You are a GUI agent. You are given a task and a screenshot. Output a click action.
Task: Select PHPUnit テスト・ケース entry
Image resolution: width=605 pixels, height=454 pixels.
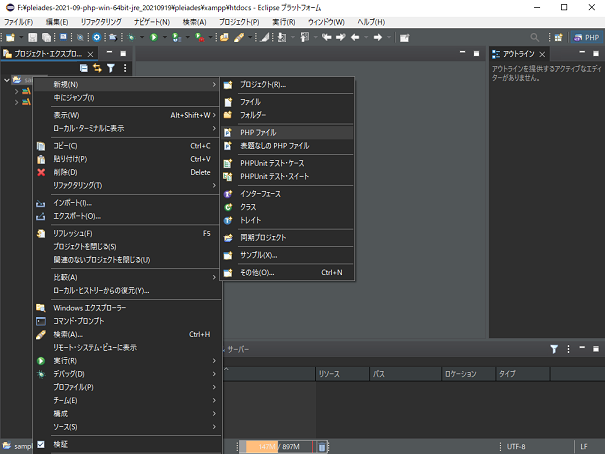coord(287,163)
